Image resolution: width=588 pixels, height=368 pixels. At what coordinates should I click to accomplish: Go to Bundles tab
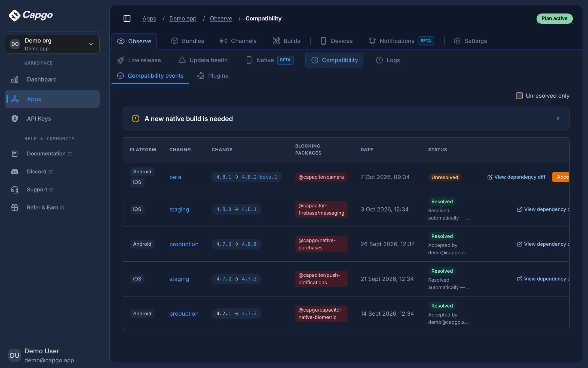pyautogui.click(x=187, y=41)
